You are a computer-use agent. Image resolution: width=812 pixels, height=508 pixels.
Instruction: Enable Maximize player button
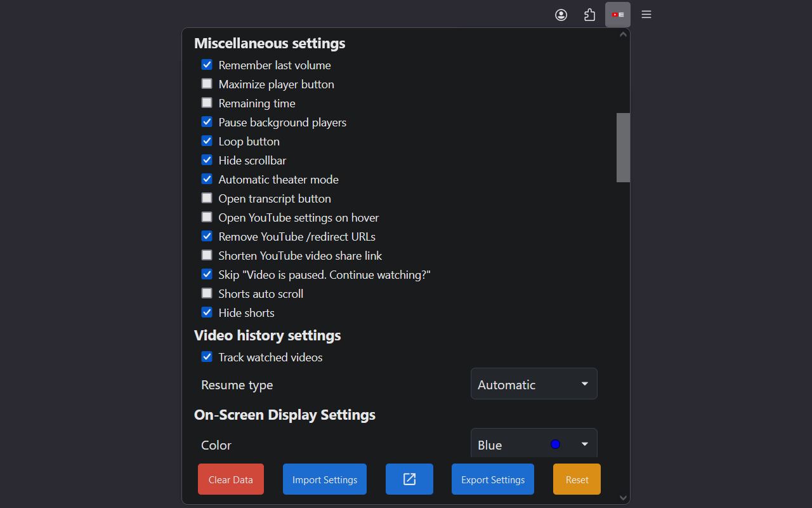(207, 83)
